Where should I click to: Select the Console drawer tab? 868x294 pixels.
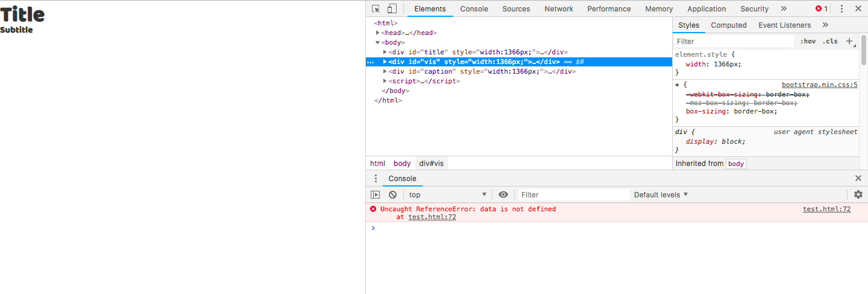pyautogui.click(x=402, y=178)
